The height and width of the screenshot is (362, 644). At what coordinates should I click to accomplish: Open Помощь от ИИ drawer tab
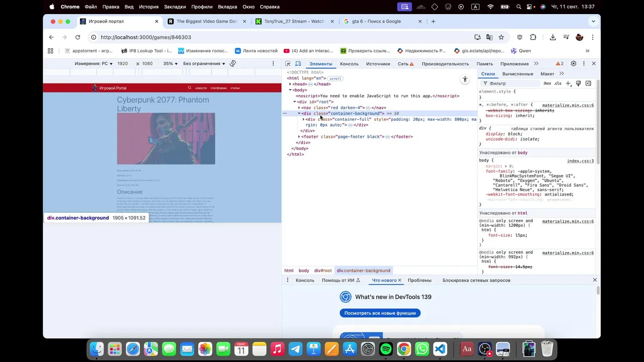(x=341, y=281)
